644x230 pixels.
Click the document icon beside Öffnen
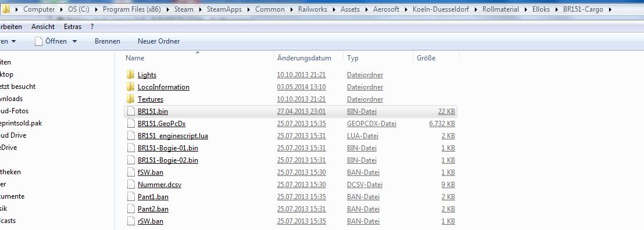point(38,41)
